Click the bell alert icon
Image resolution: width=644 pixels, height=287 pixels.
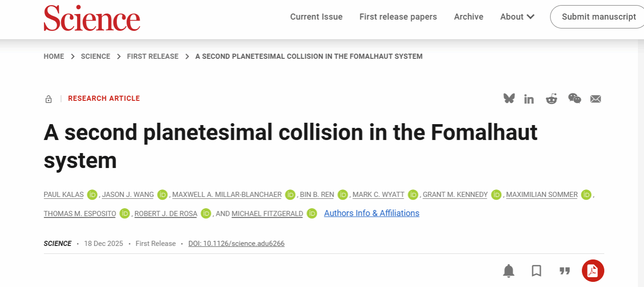click(508, 271)
